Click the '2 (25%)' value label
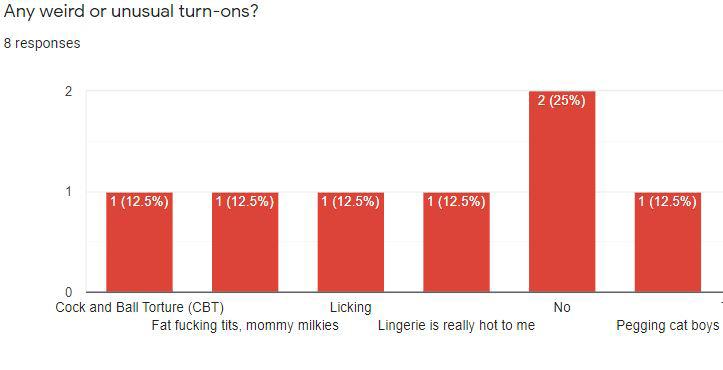 (562, 100)
